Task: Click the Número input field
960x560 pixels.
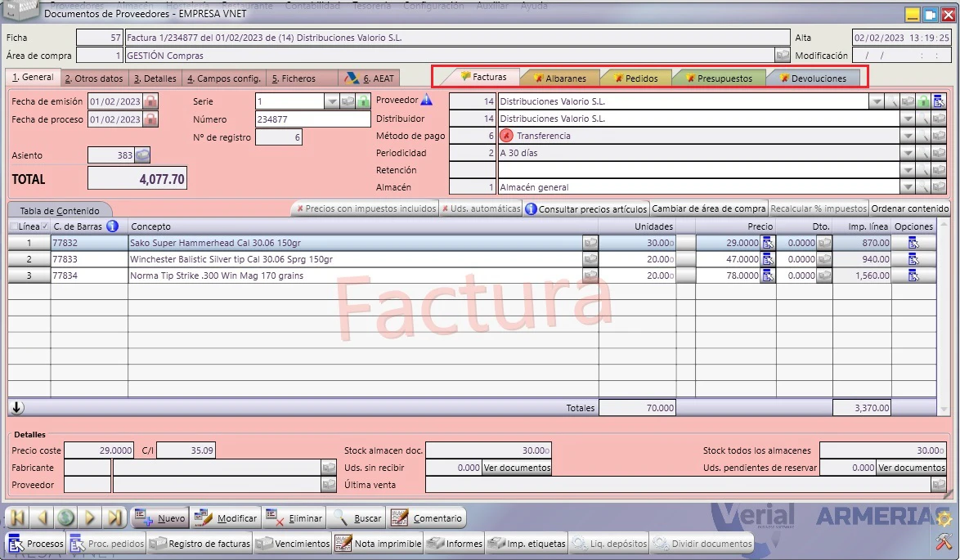Action: pyautogui.click(x=312, y=119)
